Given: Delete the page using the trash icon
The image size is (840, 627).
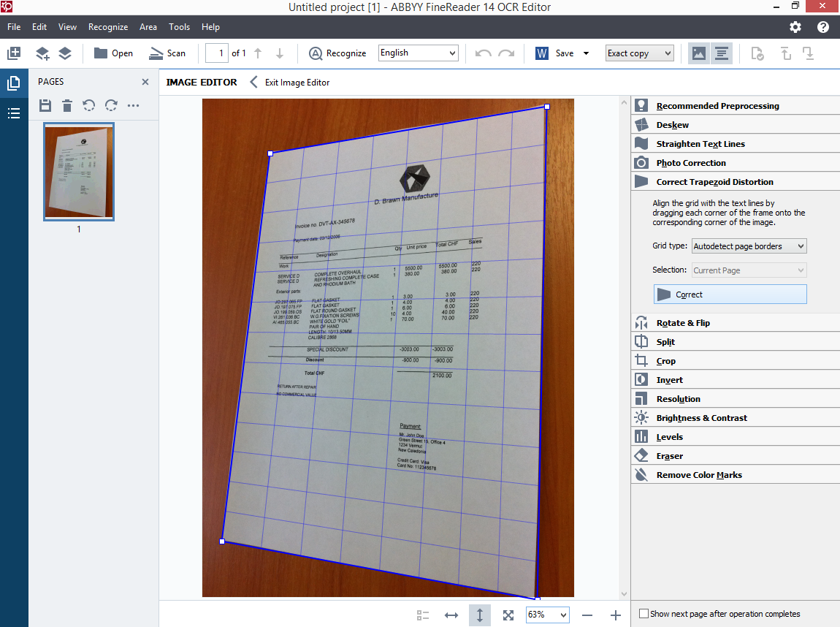Looking at the screenshot, I should pyautogui.click(x=66, y=105).
